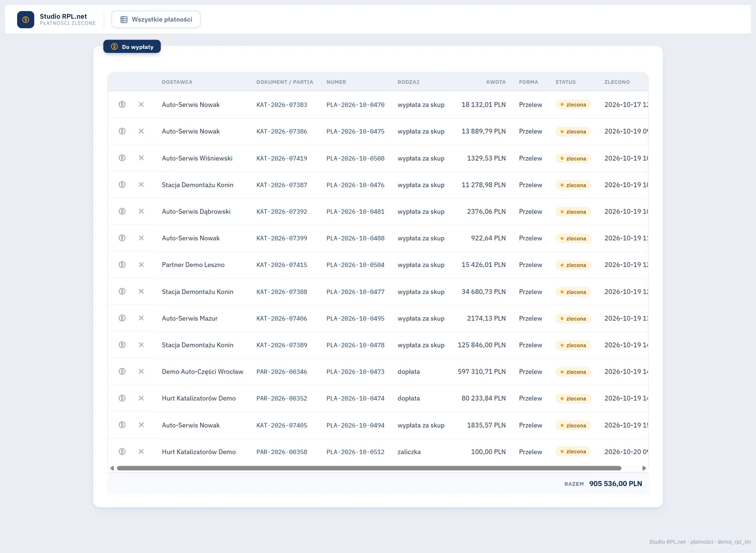
Task: Click payout icon for PLA-2026-10-0476
Action: pyautogui.click(x=122, y=184)
